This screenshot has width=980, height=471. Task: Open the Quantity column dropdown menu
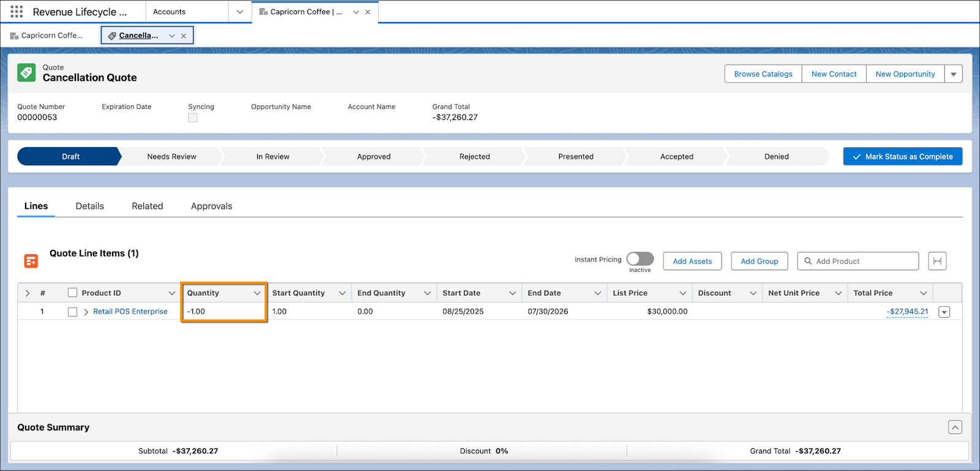tap(257, 293)
